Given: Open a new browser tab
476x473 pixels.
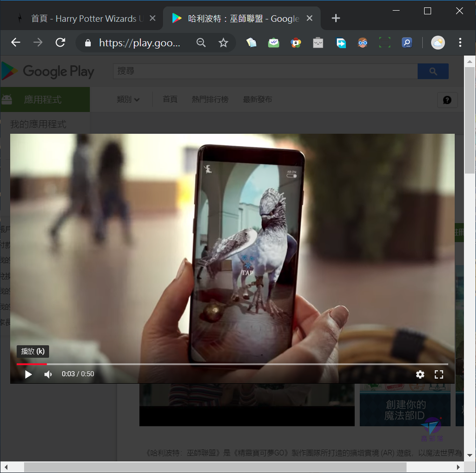Looking at the screenshot, I should click(x=336, y=18).
